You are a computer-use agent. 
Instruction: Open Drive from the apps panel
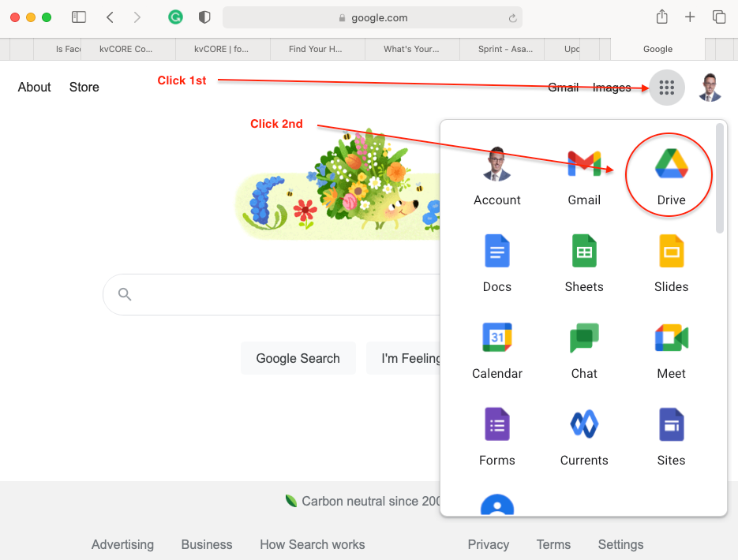pyautogui.click(x=671, y=176)
